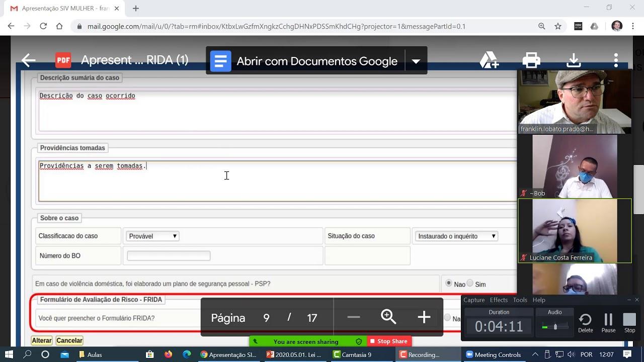Download the PDF attachment

(x=574, y=61)
